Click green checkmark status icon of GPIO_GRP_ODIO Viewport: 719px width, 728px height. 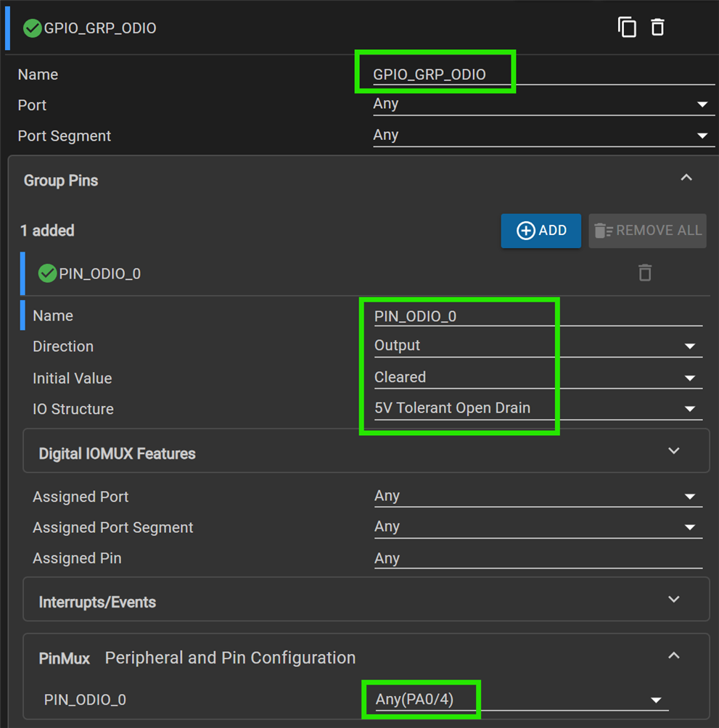tap(32, 28)
